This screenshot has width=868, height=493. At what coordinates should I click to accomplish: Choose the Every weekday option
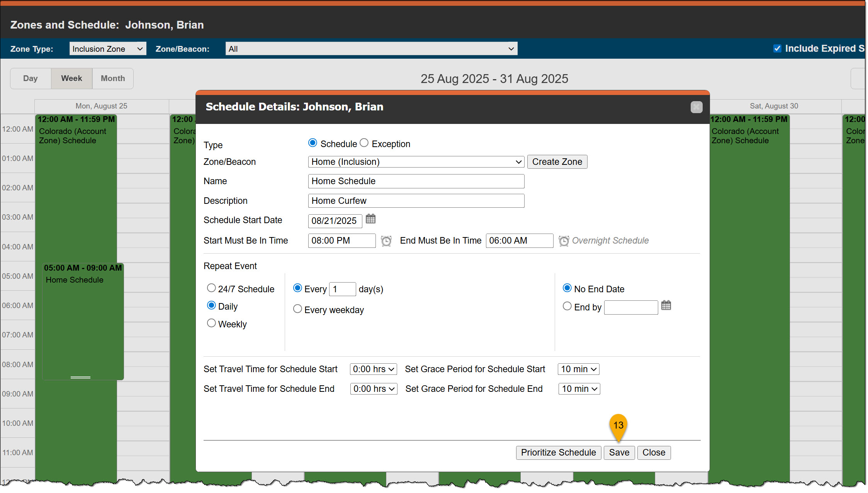[x=297, y=309]
